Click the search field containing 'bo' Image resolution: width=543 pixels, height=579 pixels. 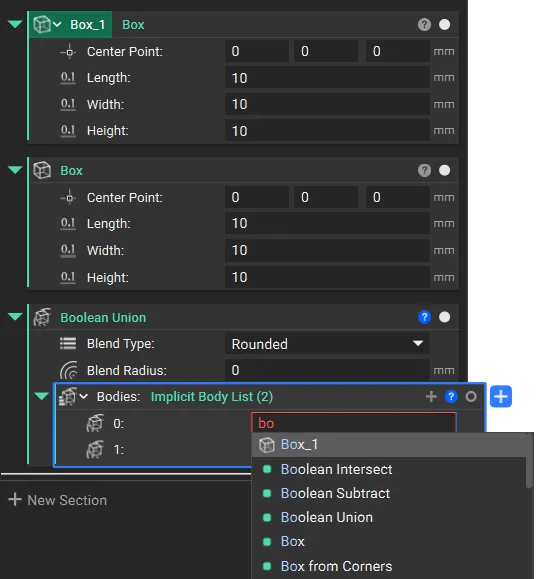point(354,423)
